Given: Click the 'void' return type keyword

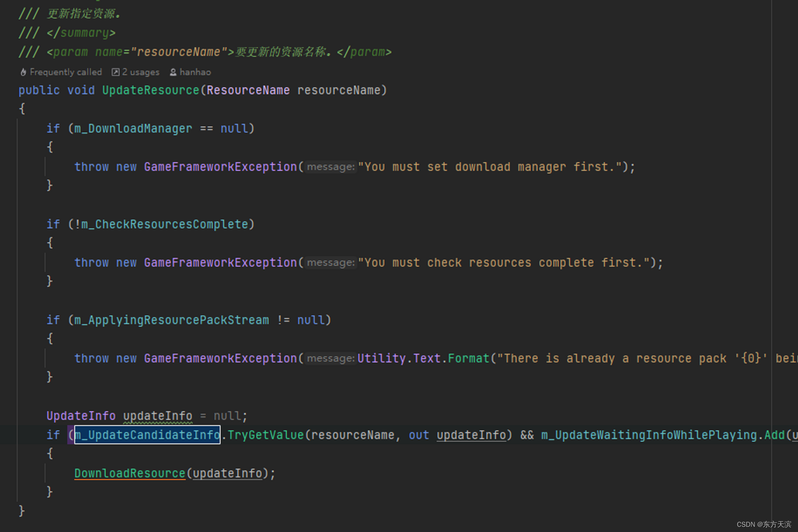Looking at the screenshot, I should pyautogui.click(x=81, y=90).
